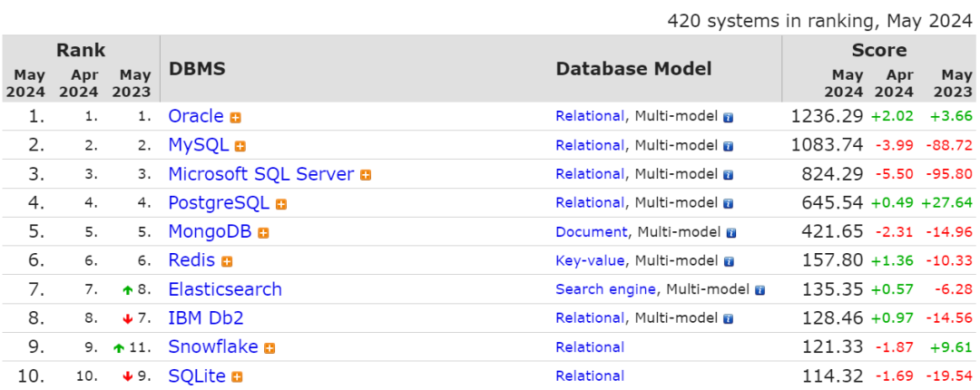The image size is (980, 390).
Task: Click the green up arrow in Snowflake's row
Action: click(x=119, y=348)
